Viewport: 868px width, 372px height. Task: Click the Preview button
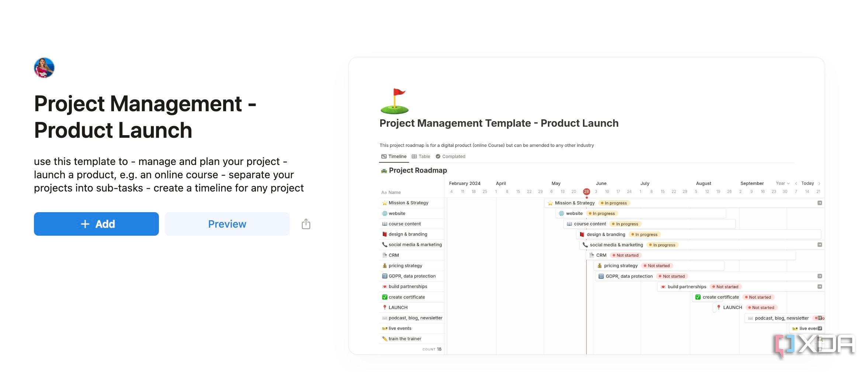coord(227,224)
